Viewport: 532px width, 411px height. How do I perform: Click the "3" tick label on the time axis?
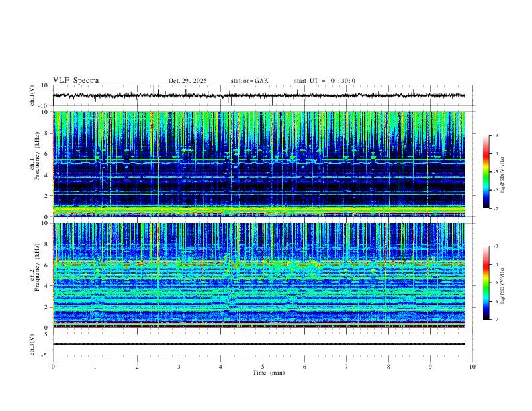point(179,367)
